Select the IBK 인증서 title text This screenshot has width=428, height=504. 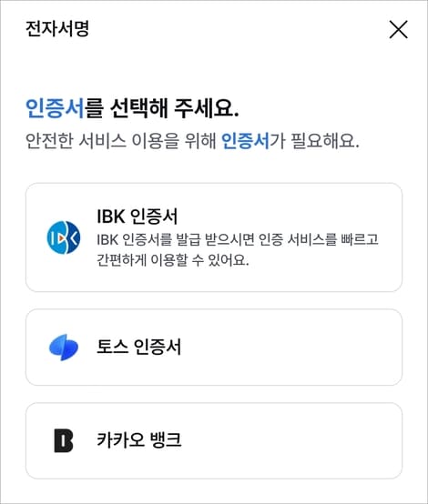(138, 217)
